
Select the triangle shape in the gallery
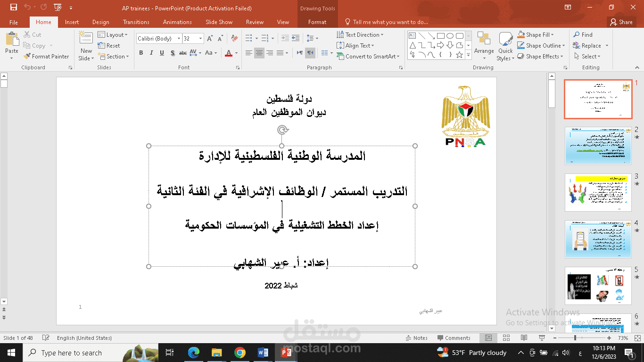tap(413, 45)
